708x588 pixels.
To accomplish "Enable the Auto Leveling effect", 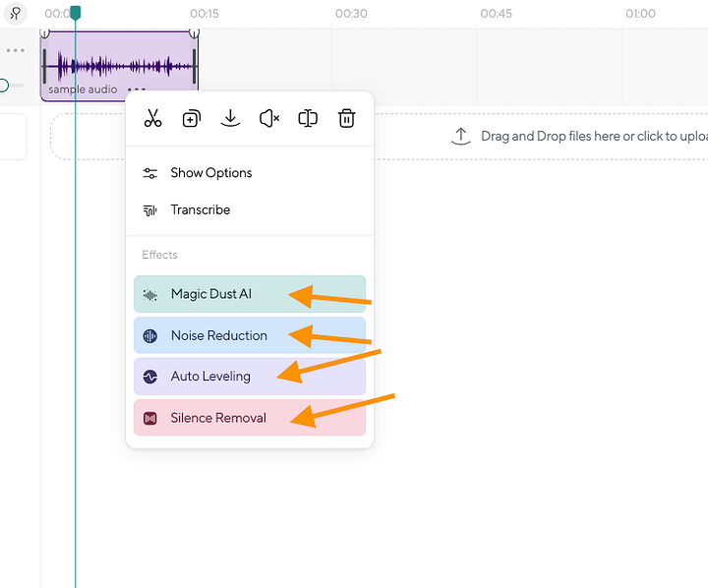I will coord(250,377).
